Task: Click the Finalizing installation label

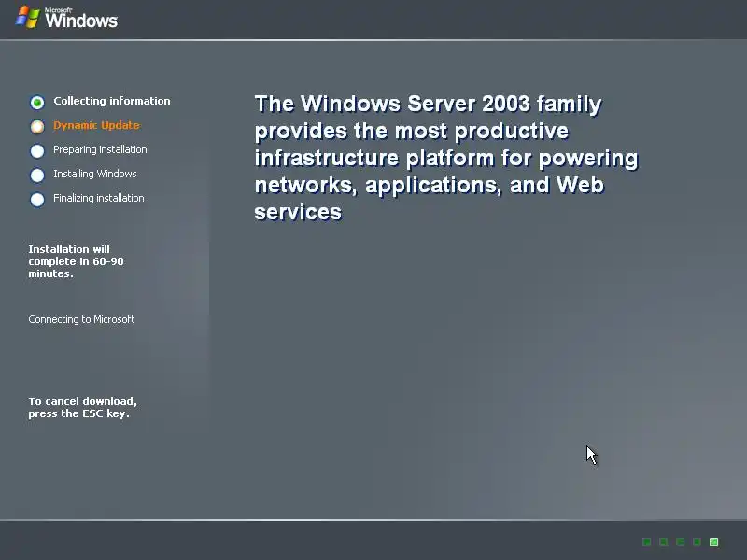Action: pos(99,198)
